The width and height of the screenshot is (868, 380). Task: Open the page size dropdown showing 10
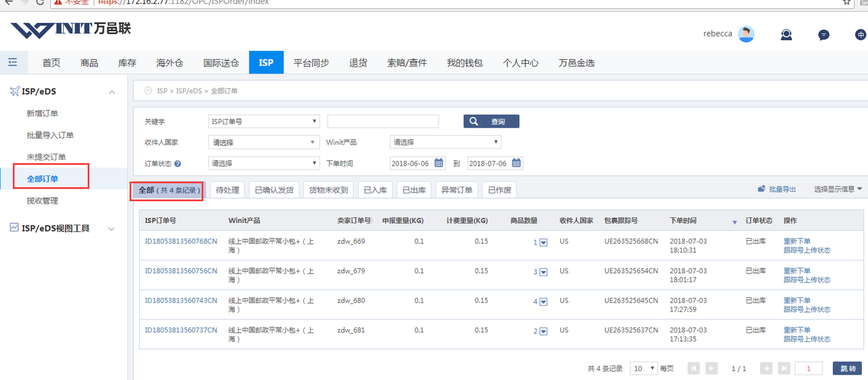pos(644,368)
